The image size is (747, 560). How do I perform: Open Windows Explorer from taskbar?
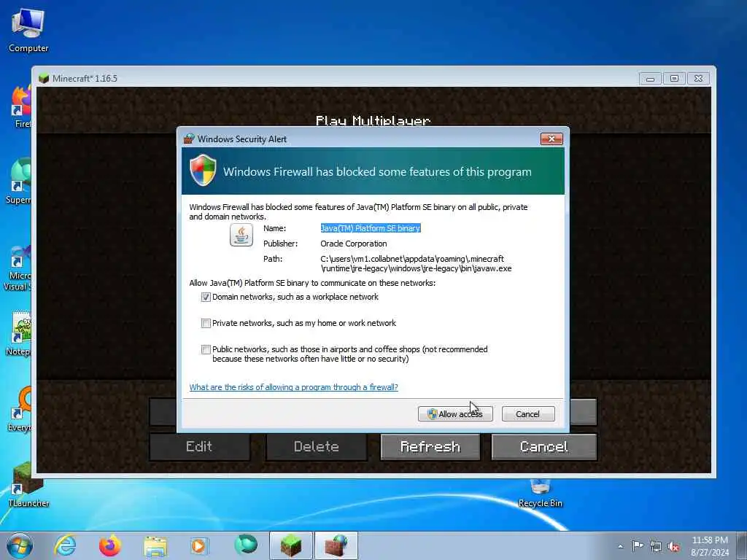pyautogui.click(x=155, y=546)
